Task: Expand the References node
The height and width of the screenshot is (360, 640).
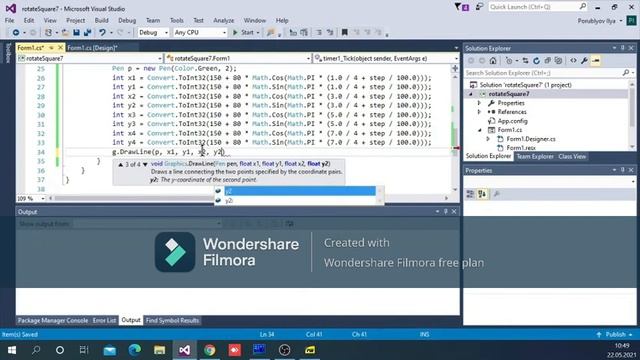Action: pos(480,112)
